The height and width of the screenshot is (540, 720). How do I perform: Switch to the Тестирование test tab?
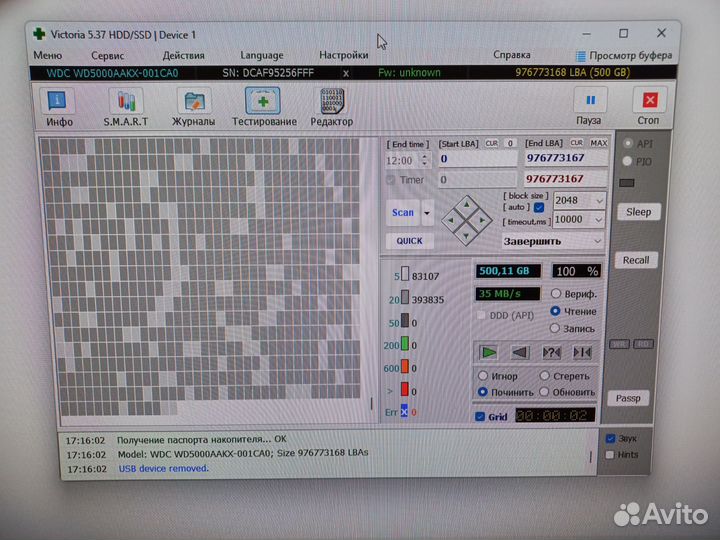264,108
